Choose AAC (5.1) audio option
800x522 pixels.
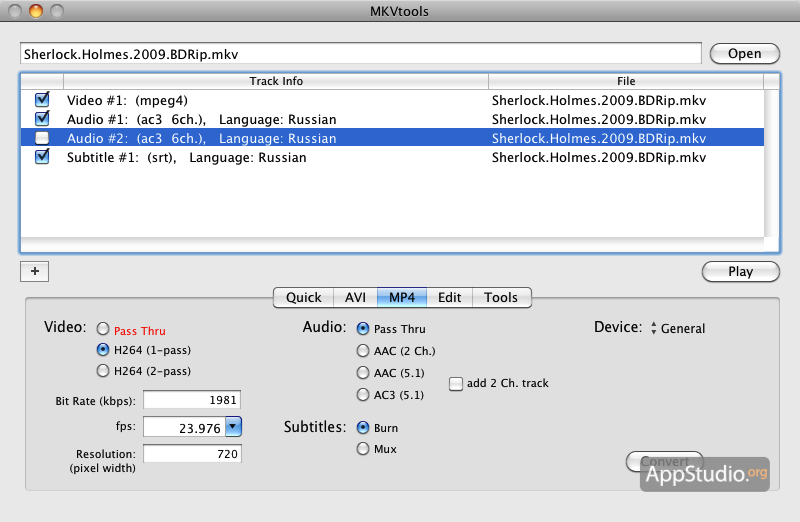click(x=363, y=372)
